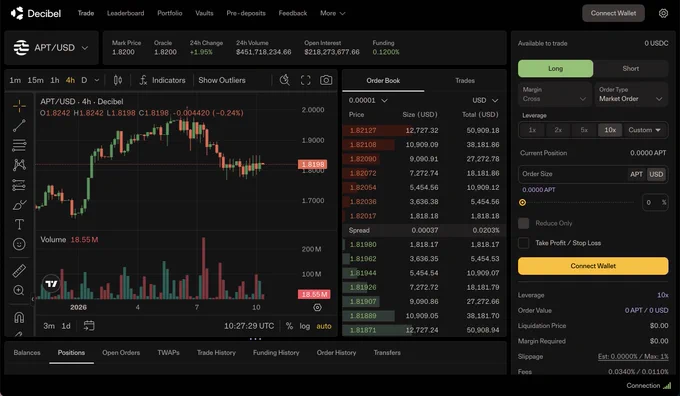This screenshot has height=396, width=680.
Task: Click the APT token icon
Action: coord(21,48)
